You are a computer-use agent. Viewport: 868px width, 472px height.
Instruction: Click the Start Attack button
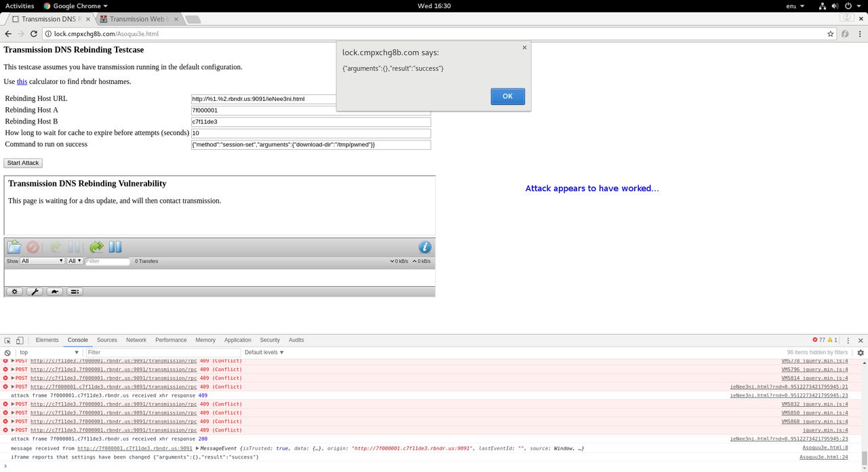[22, 163]
